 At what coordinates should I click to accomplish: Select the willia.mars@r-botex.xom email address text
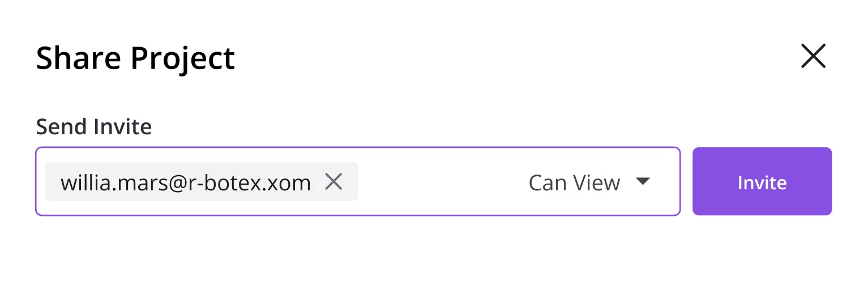[185, 182]
